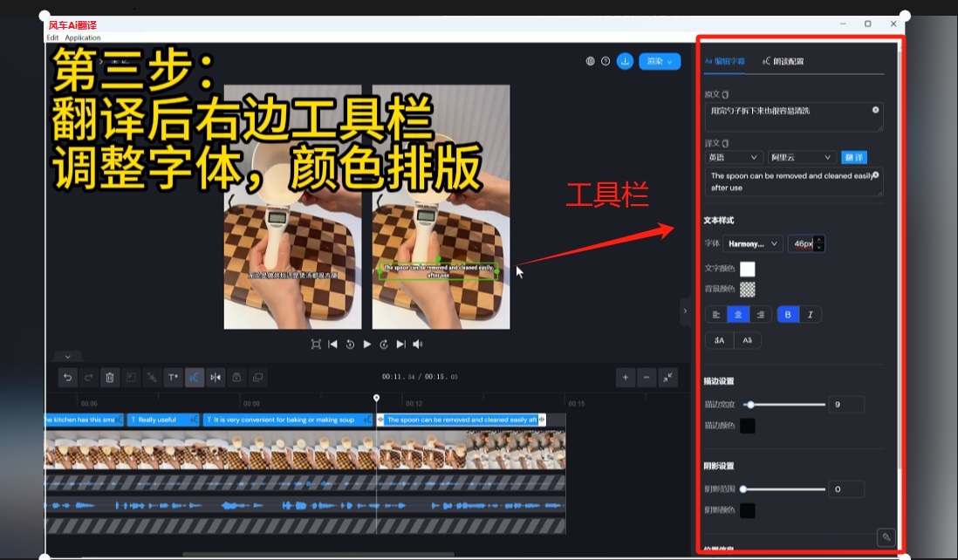Open the Application menu
Image resolution: width=958 pixels, height=560 pixels.
click(83, 38)
